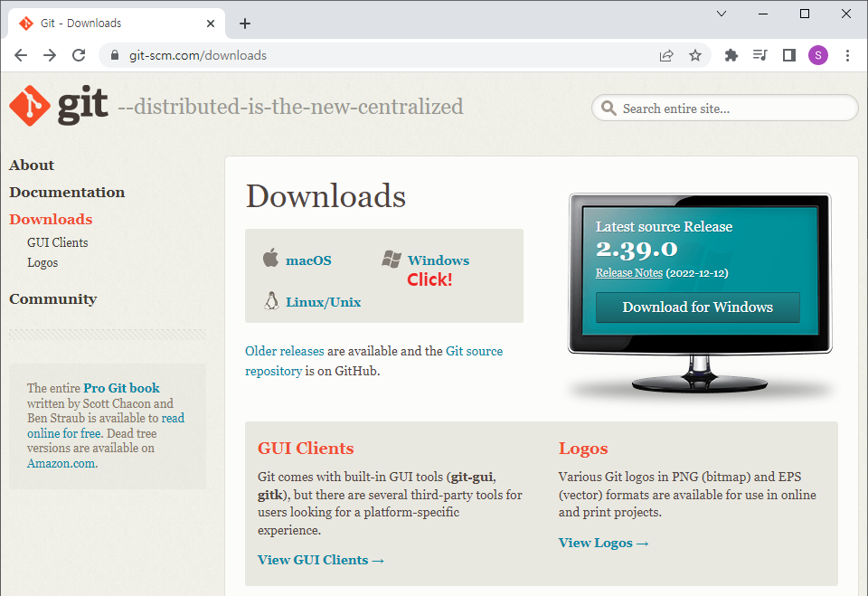
Task: Toggle the browser side panel icon
Action: 788,55
